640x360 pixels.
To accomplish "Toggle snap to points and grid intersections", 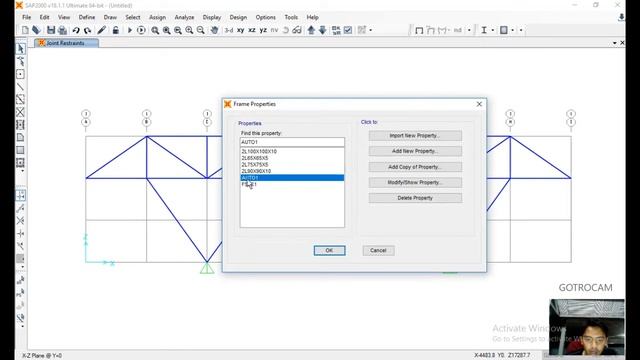I will [x=20, y=196].
